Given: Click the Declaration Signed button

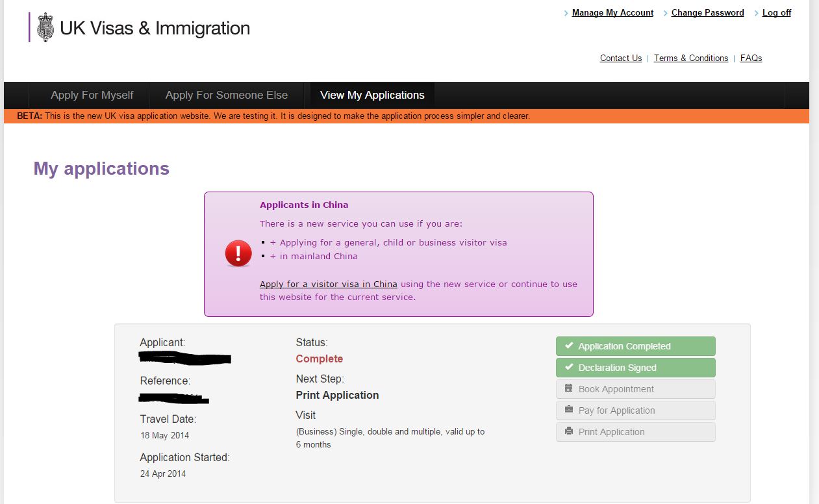Looking at the screenshot, I should [x=635, y=368].
